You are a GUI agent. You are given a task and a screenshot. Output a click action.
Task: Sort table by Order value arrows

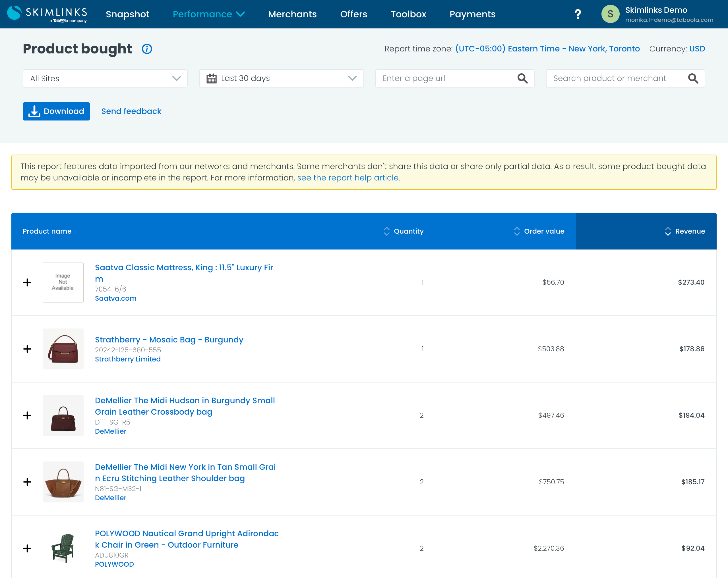[x=517, y=231]
